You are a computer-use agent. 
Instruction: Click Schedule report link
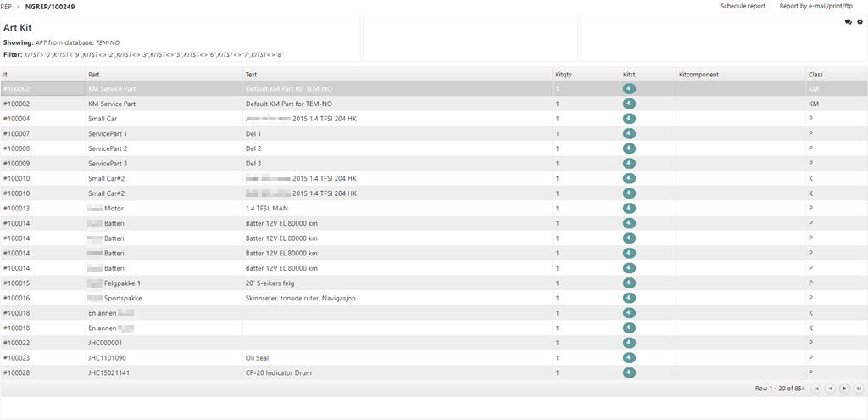pos(743,6)
